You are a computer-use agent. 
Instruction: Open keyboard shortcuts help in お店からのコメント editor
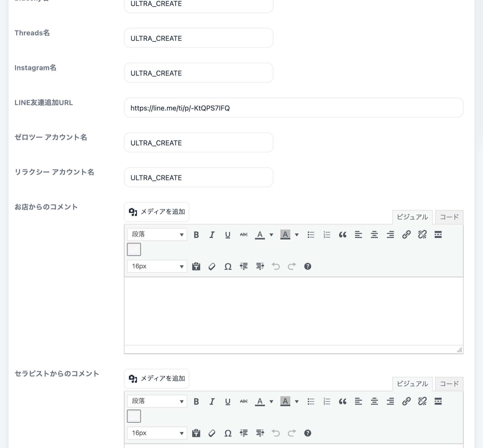pyautogui.click(x=308, y=266)
